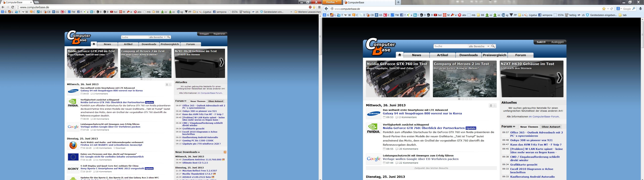The height and width of the screenshot is (180, 644).
Task: Open the Artikel tab in Chrome's ComputerBase page
Action: 128,44
